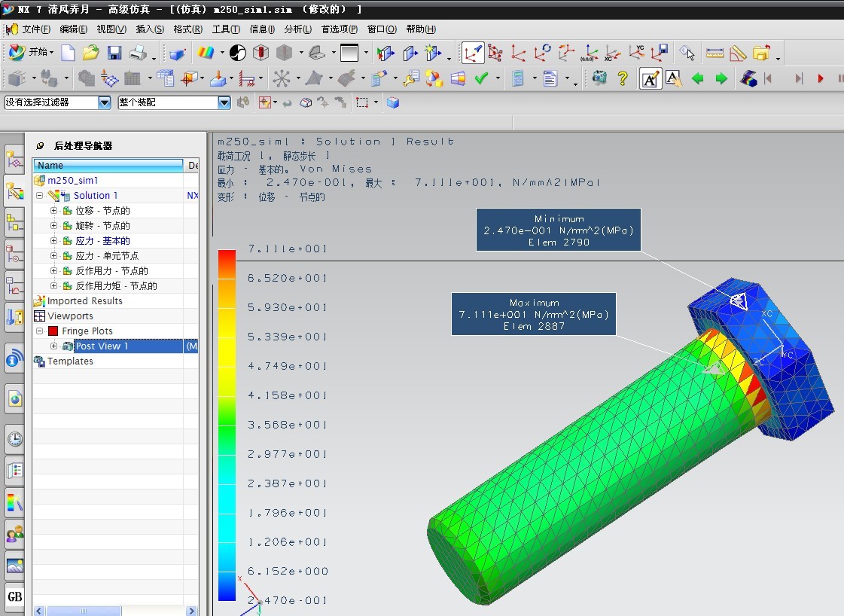The image size is (844, 616).
Task: Set WCS to absolute origin (0,0,0) icon
Action: [x=590, y=52]
